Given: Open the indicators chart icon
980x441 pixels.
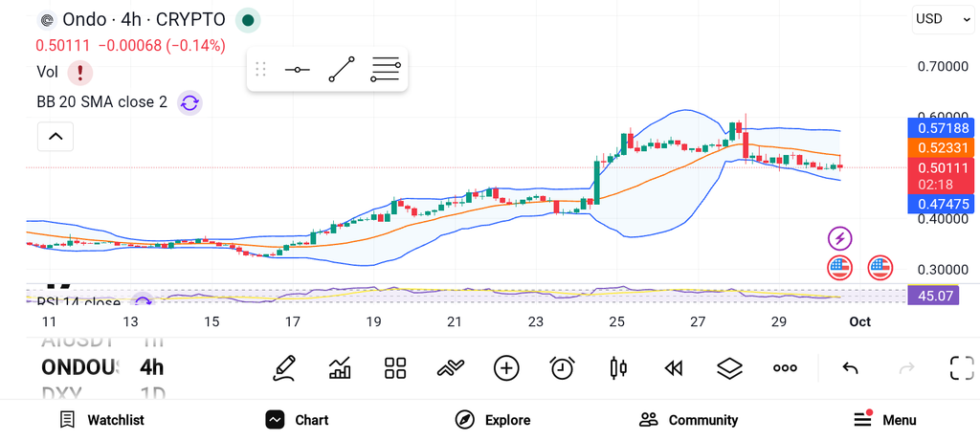Looking at the screenshot, I should [340, 368].
